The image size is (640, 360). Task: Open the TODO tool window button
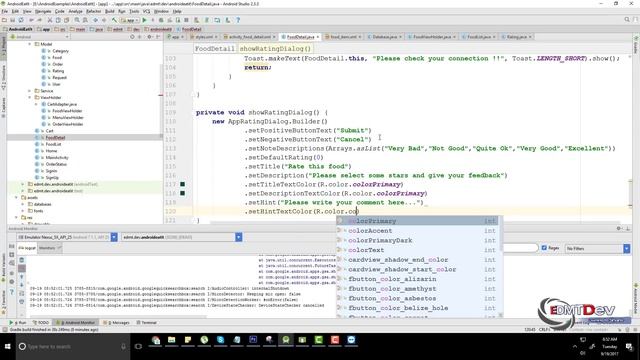click(x=41, y=322)
